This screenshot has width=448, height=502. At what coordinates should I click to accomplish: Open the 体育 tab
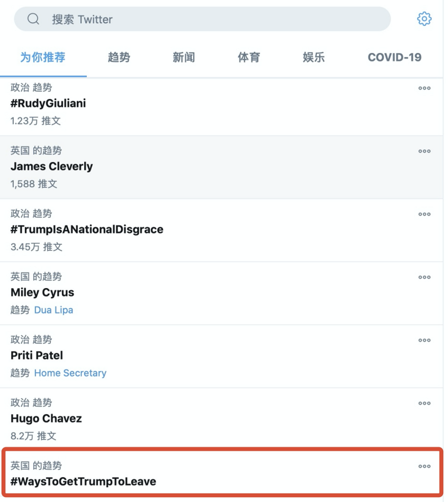point(249,57)
